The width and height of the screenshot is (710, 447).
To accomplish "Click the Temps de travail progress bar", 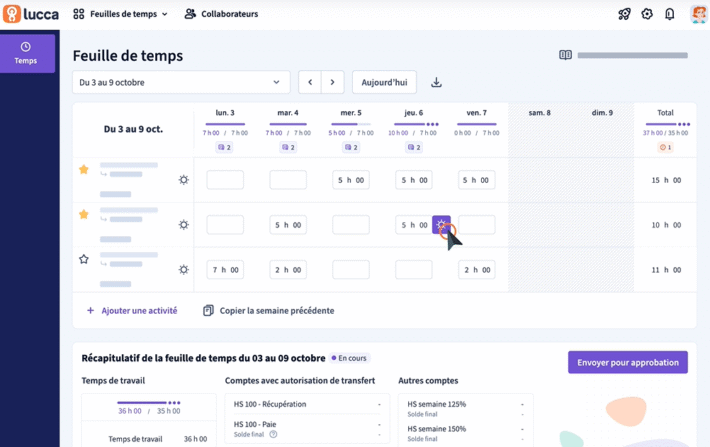I will tap(148, 403).
